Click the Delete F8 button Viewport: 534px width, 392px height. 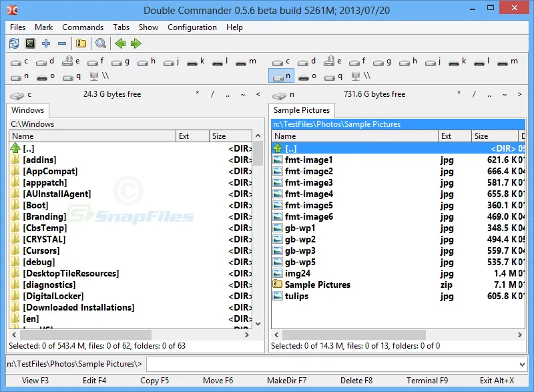[x=356, y=381]
